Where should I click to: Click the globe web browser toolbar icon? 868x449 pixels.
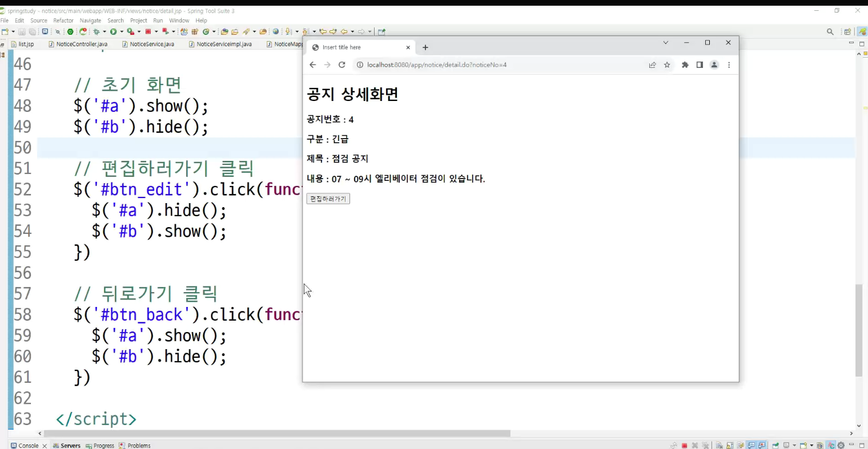(275, 32)
